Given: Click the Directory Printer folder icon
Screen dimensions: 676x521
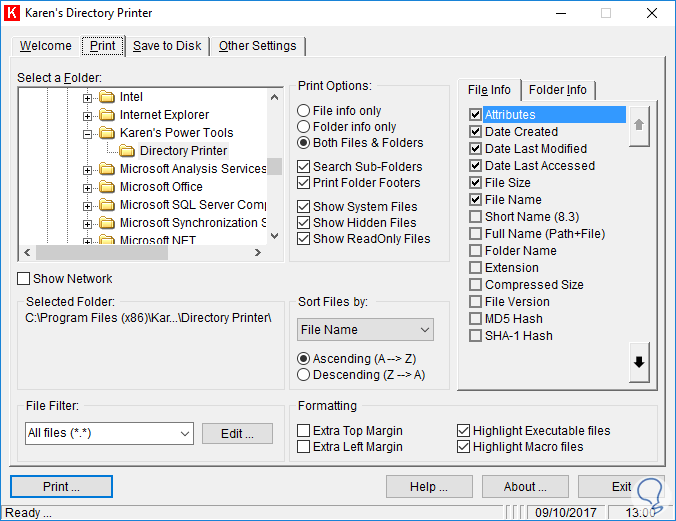Looking at the screenshot, I should 127,151.
